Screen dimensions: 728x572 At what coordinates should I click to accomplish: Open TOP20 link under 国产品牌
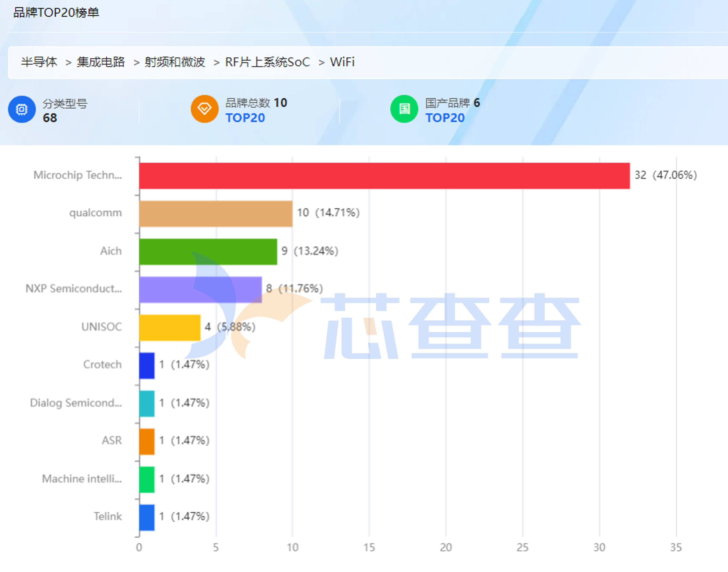pyautogui.click(x=445, y=118)
